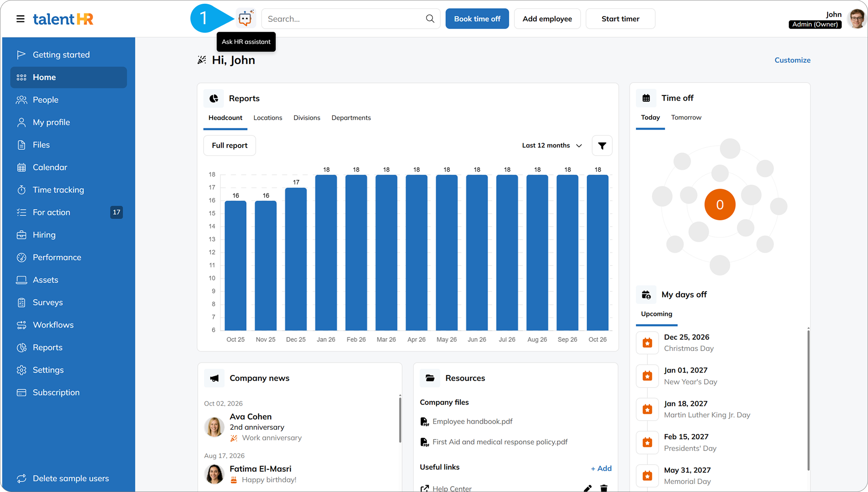Toggle the hamburger menu icon
This screenshot has height=492, width=868.
tap(20, 19)
